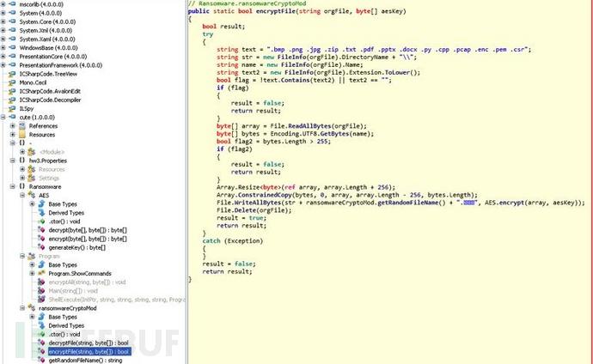Click the ransomwareCryptoMod class icon
The height and width of the screenshot is (364, 593).
coord(32,308)
